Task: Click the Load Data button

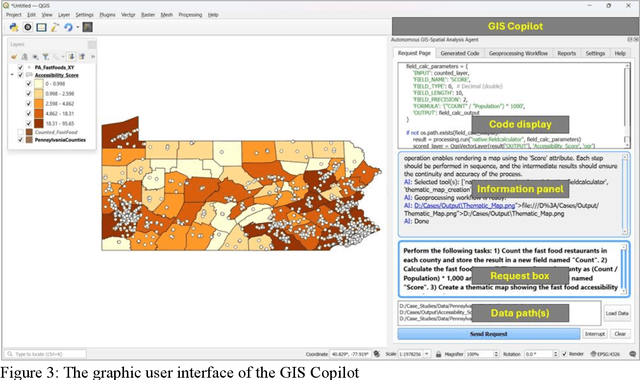Action: (x=617, y=313)
